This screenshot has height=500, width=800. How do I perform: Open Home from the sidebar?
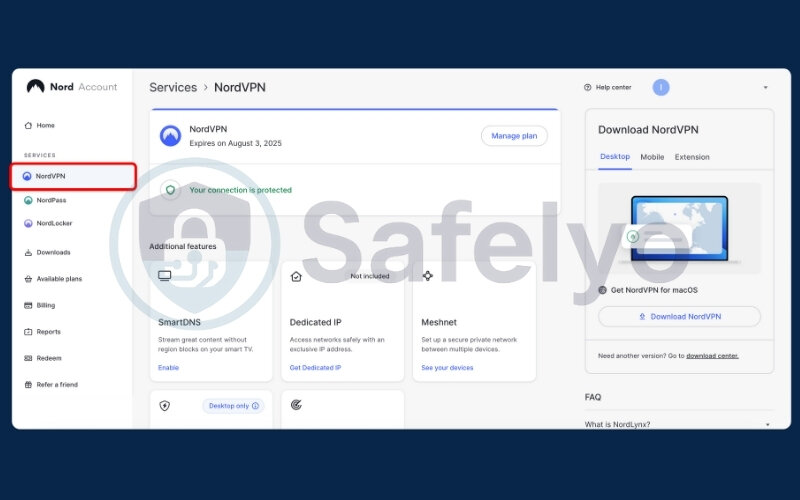tap(45, 125)
